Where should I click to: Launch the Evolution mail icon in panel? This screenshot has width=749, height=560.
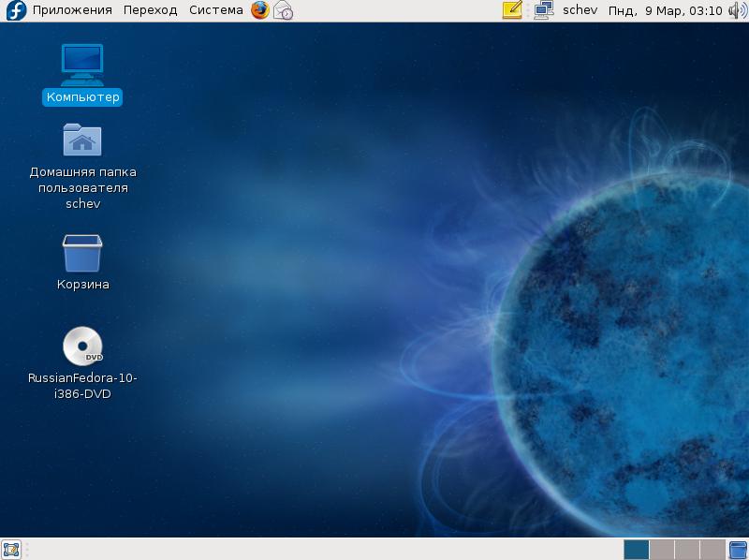[x=284, y=10]
